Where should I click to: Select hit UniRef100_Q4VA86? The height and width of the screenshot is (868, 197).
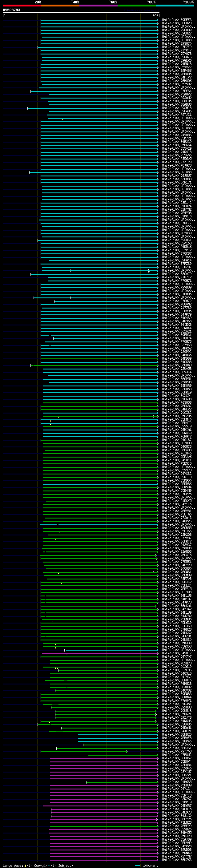pyautogui.click(x=176, y=135)
